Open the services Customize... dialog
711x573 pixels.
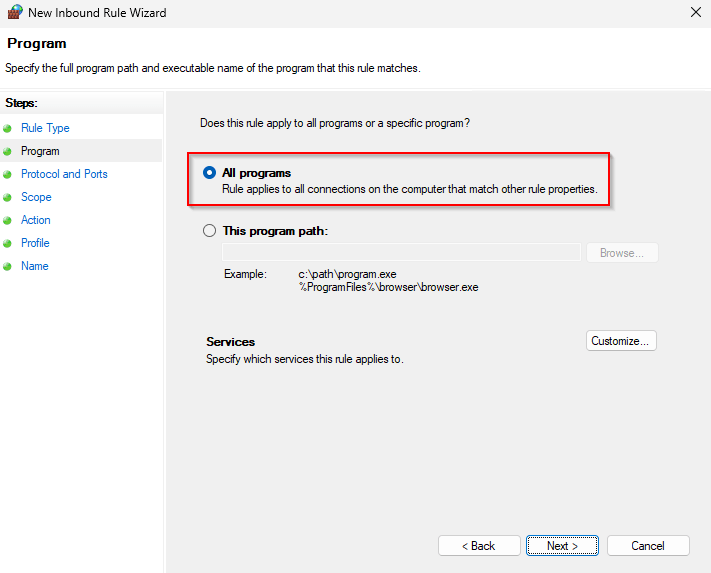621,341
